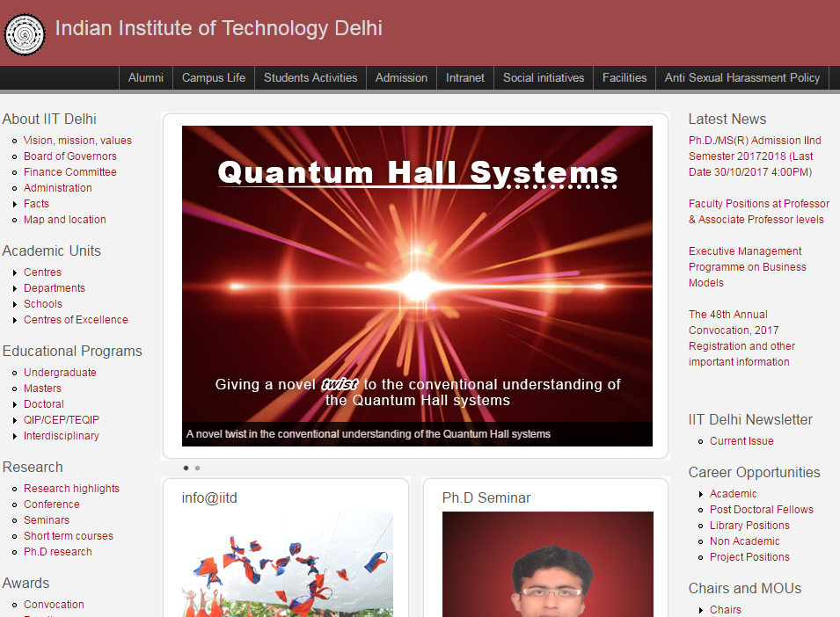Expand the Departments tree item
The height and width of the screenshot is (617, 840).
(x=54, y=288)
